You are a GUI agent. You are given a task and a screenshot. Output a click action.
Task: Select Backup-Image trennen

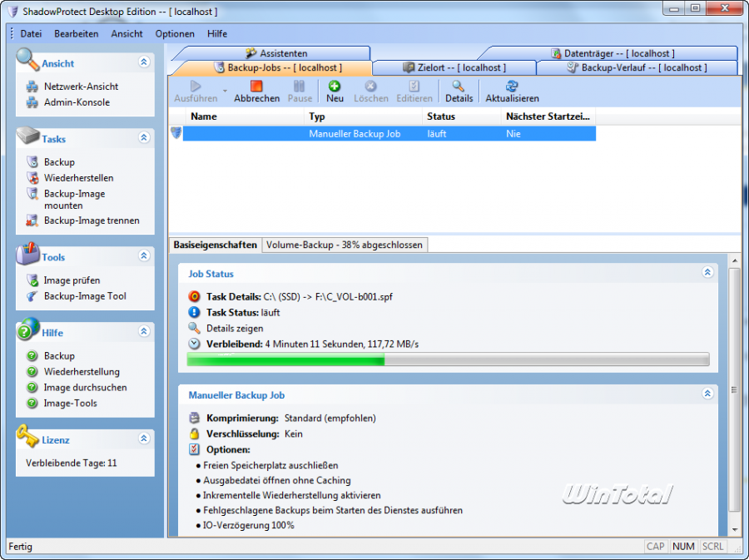92,221
